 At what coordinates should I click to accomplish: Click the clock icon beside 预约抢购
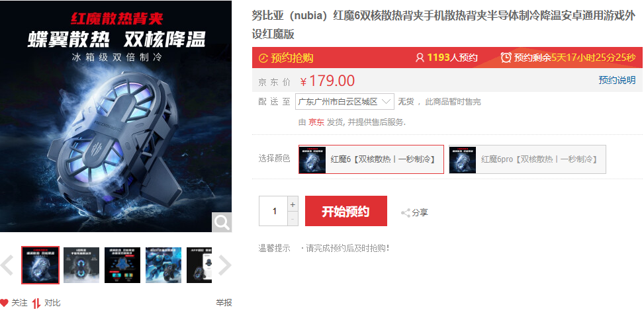[263, 58]
